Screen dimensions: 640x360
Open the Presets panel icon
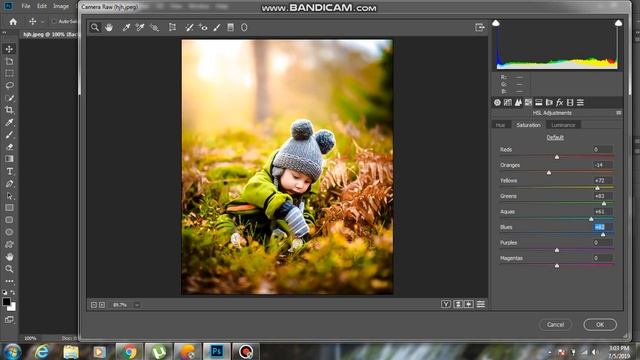coord(580,102)
